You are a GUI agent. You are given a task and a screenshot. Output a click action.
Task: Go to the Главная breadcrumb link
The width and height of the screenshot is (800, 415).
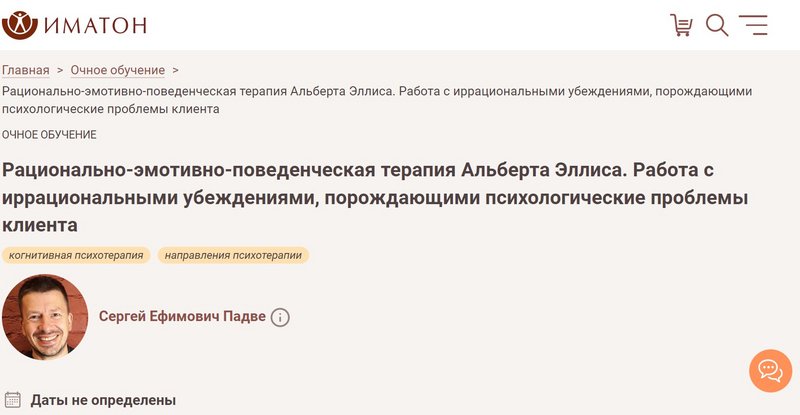tap(26, 70)
